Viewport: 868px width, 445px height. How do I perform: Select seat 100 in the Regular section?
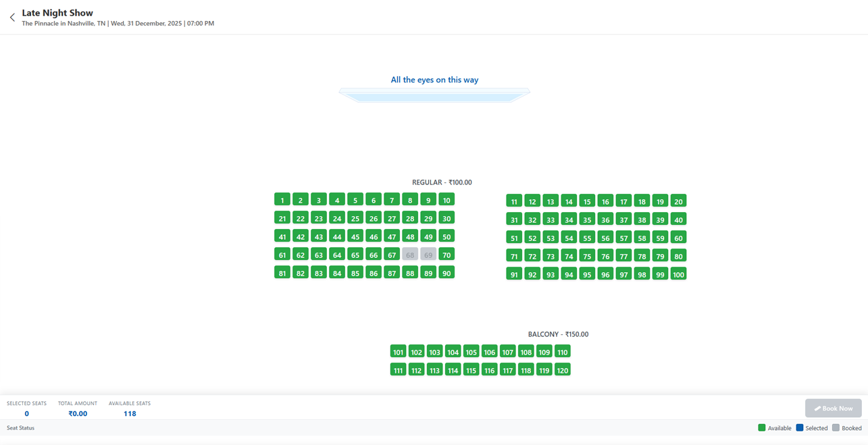678,273
